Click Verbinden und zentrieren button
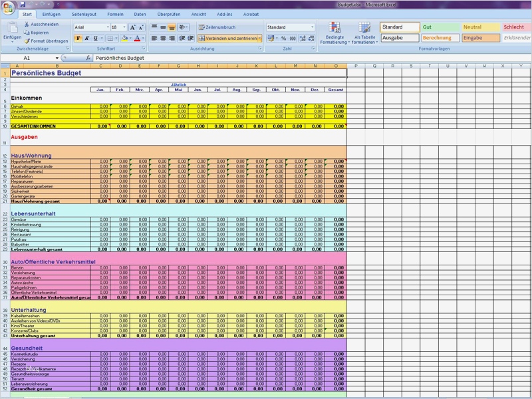 (x=228, y=39)
